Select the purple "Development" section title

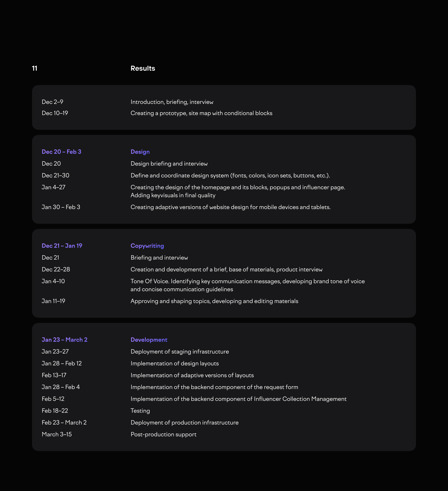(x=149, y=340)
